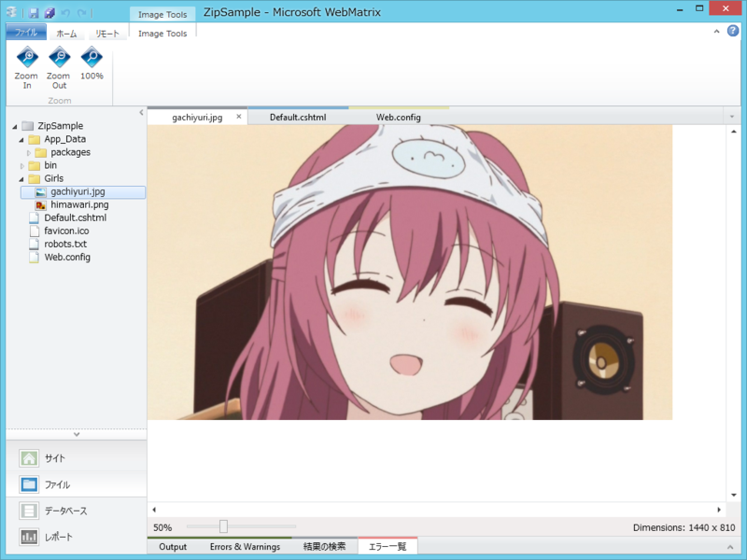Click the himawari.png file icon
Image resolution: width=747 pixels, height=560 pixels.
pyautogui.click(x=41, y=204)
